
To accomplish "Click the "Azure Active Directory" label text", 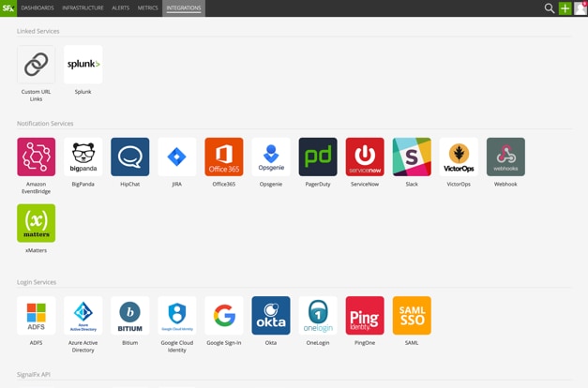I will point(83,347).
